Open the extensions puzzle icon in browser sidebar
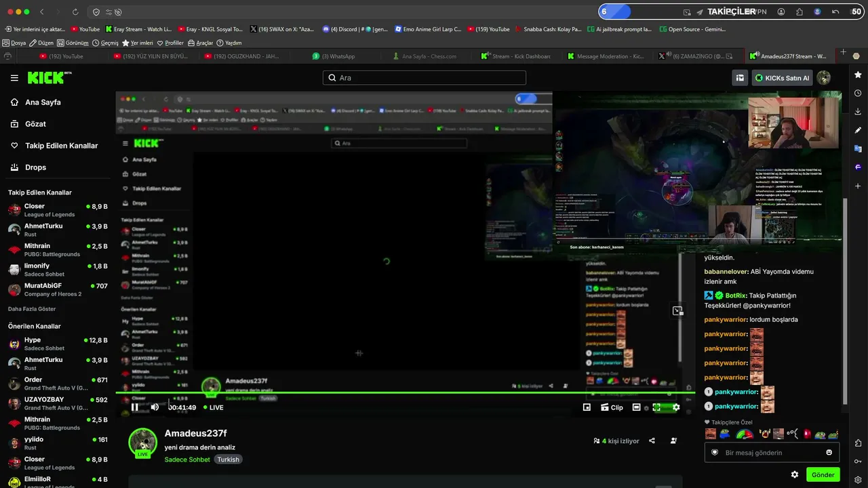 (x=858, y=443)
